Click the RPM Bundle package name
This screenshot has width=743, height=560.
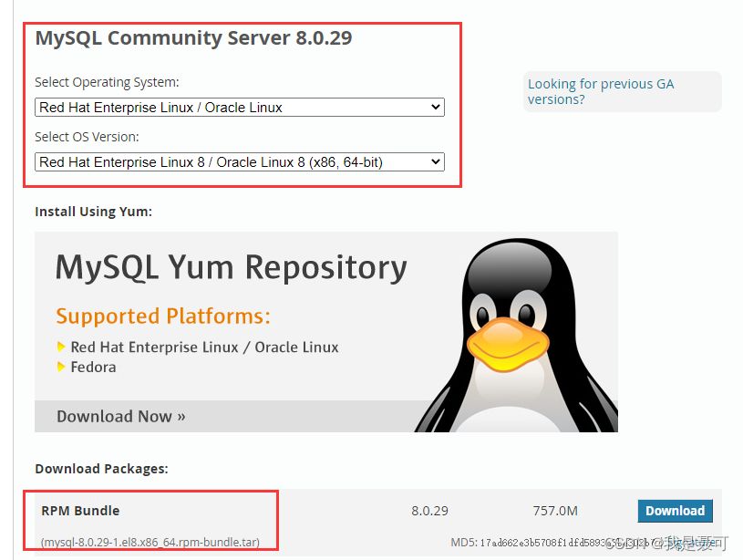[80, 511]
